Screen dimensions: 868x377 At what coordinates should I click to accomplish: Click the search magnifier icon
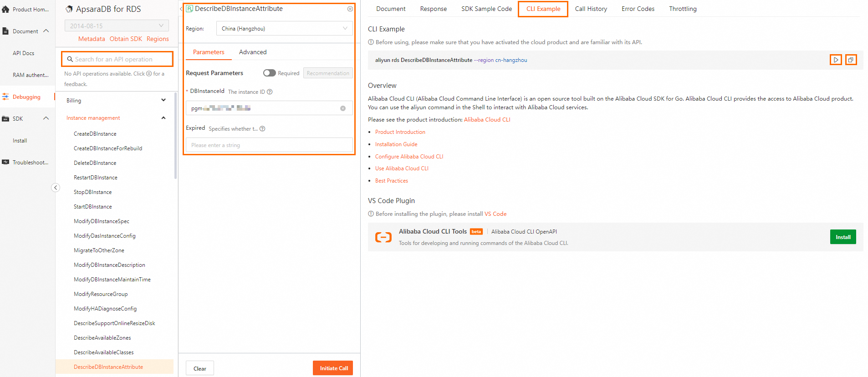[x=70, y=59]
